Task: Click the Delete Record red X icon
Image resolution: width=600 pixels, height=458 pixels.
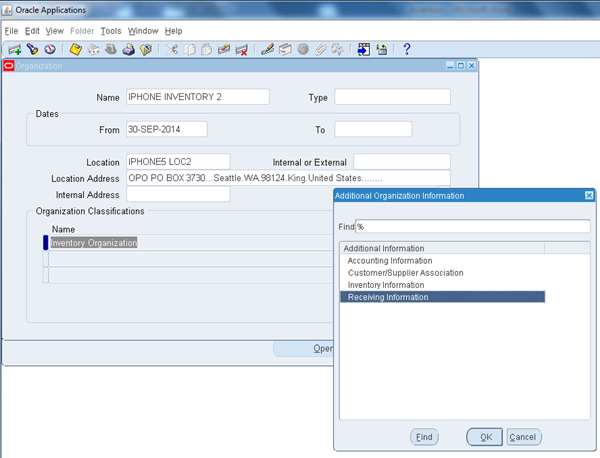Action: (241, 50)
